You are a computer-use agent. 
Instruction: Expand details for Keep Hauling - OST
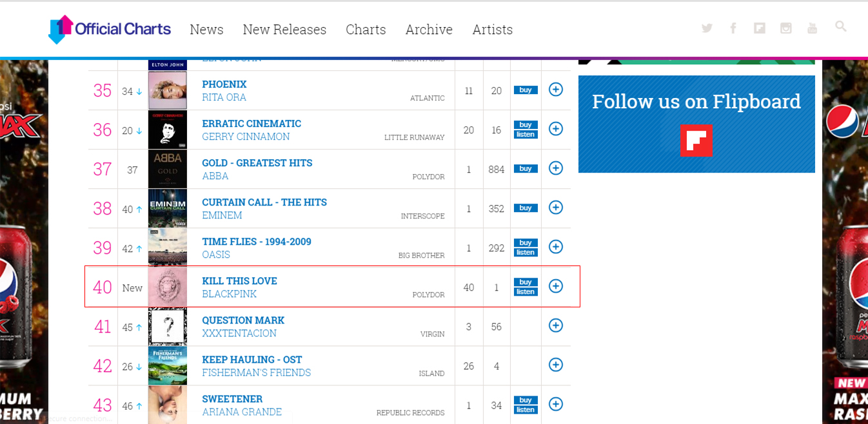pos(556,365)
